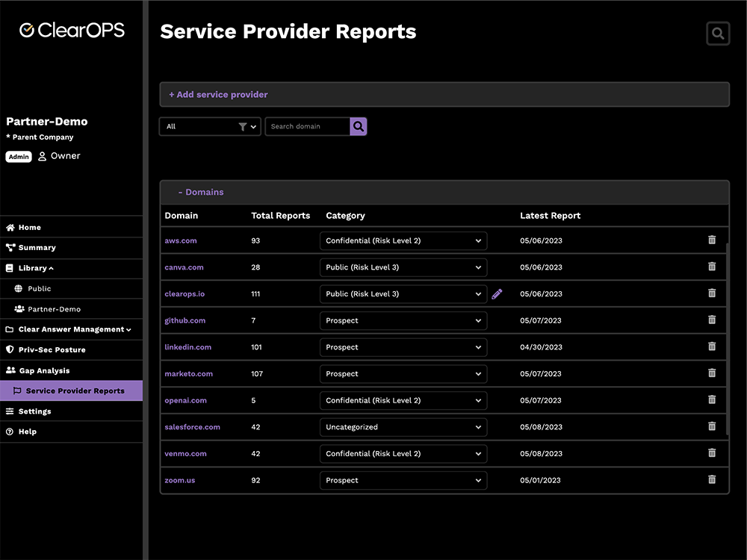
Task: Click the pencil edit icon for clearops.io
Action: coord(497,293)
